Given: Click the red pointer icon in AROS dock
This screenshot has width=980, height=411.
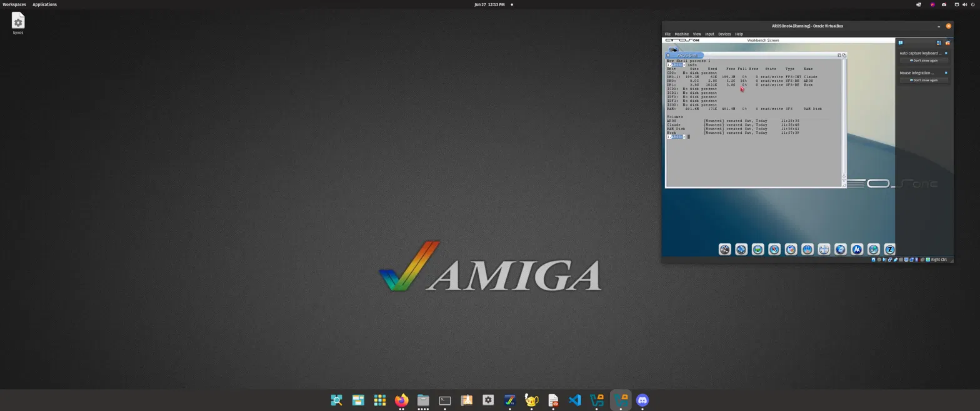Looking at the screenshot, I should (774, 250).
